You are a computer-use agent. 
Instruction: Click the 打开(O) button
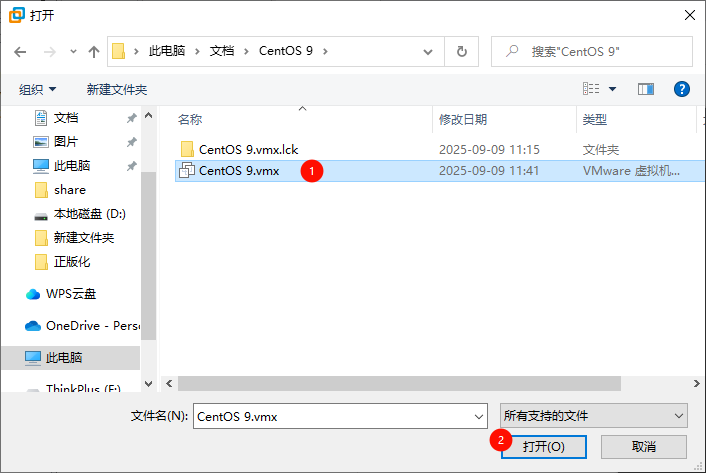coord(543,446)
